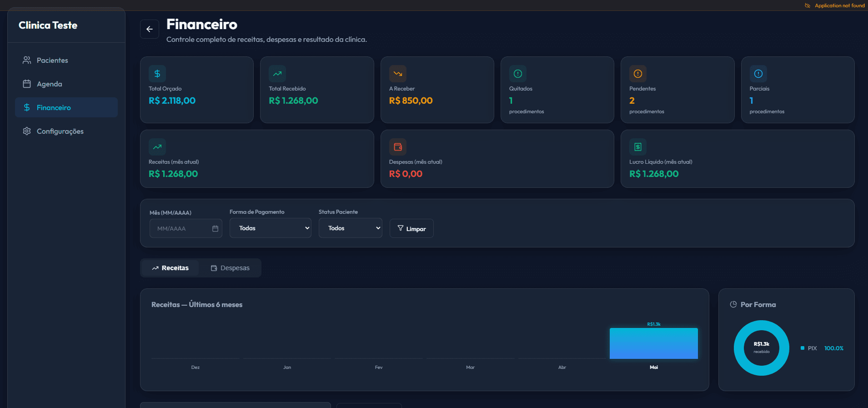Click the Fev label on chart axis
868x408 pixels.
click(379, 367)
